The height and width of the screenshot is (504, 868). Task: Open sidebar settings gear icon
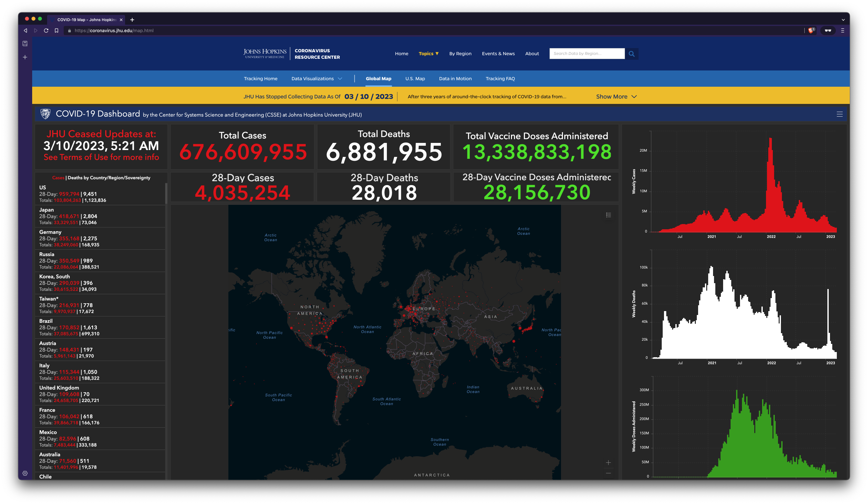25,473
